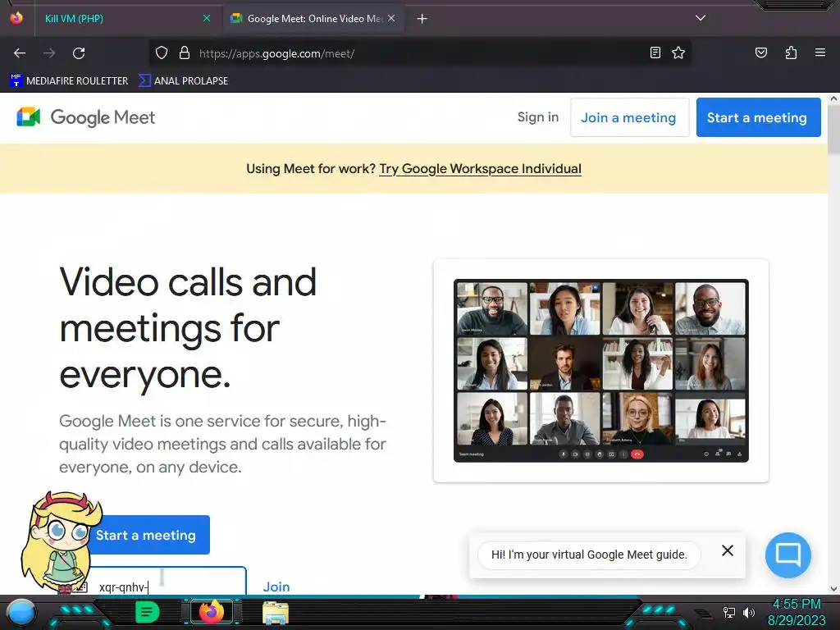
Task: Open the MEDIAFIRE ROULETTER bookmark
Action: tap(69, 81)
